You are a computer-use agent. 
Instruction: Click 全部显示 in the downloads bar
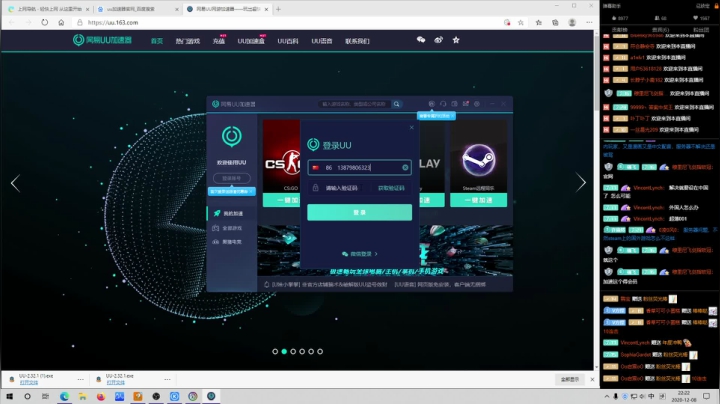coord(570,379)
